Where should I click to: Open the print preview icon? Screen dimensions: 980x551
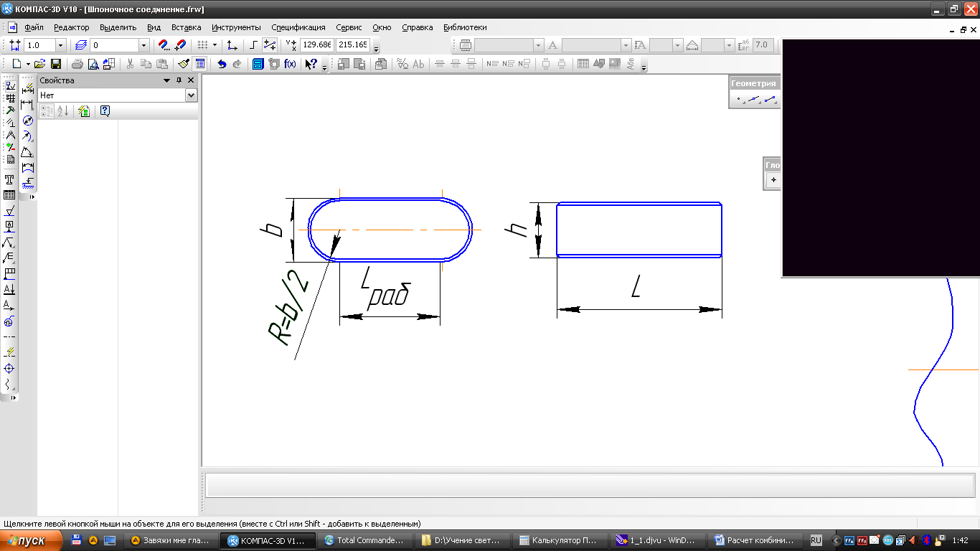(x=93, y=64)
